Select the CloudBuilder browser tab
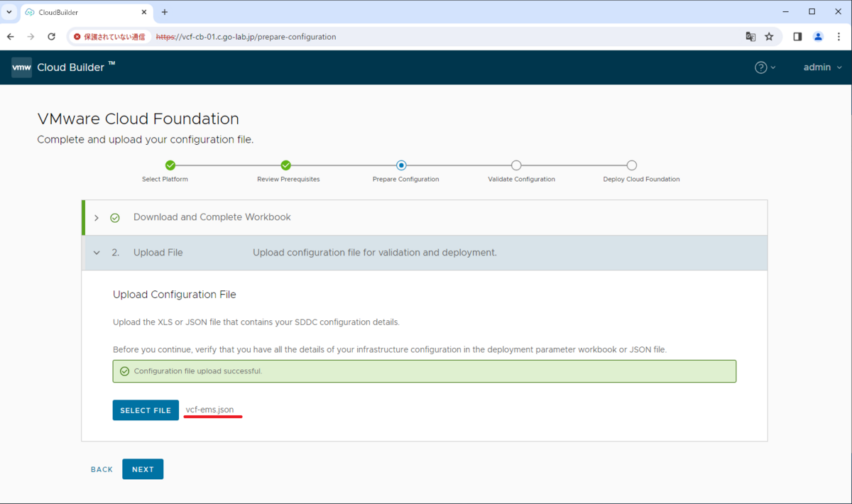Image resolution: width=852 pixels, height=504 pixels. click(x=85, y=12)
